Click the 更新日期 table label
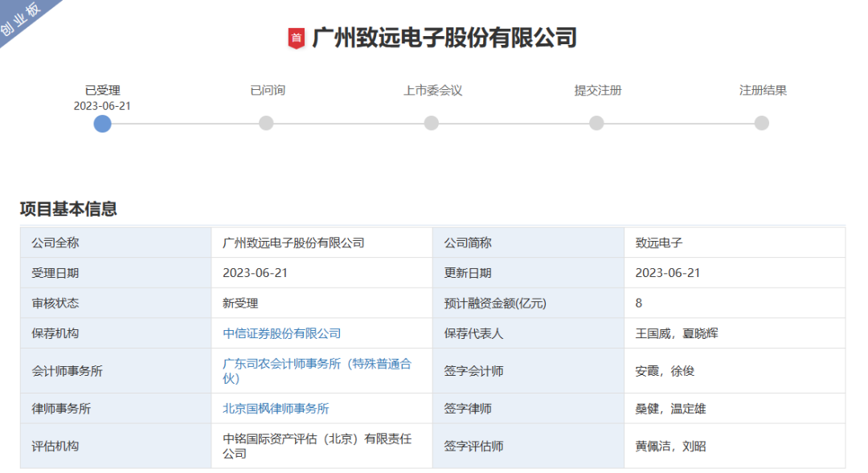Viewport: 868px width, 473px height. pyautogui.click(x=468, y=273)
